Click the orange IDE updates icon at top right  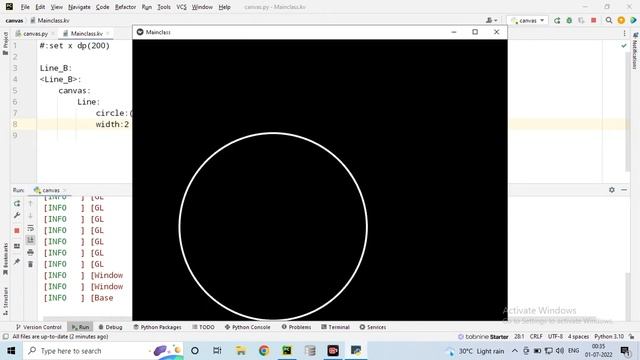(621, 20)
